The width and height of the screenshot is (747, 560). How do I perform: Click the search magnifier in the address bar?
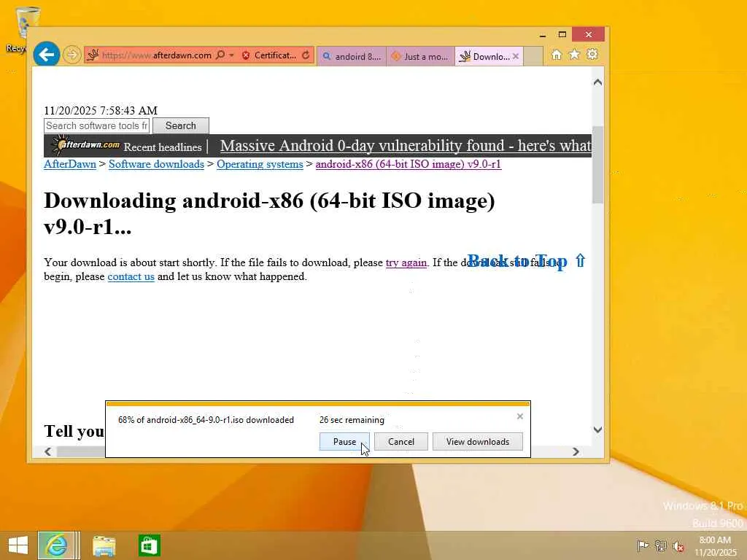pyautogui.click(x=220, y=55)
